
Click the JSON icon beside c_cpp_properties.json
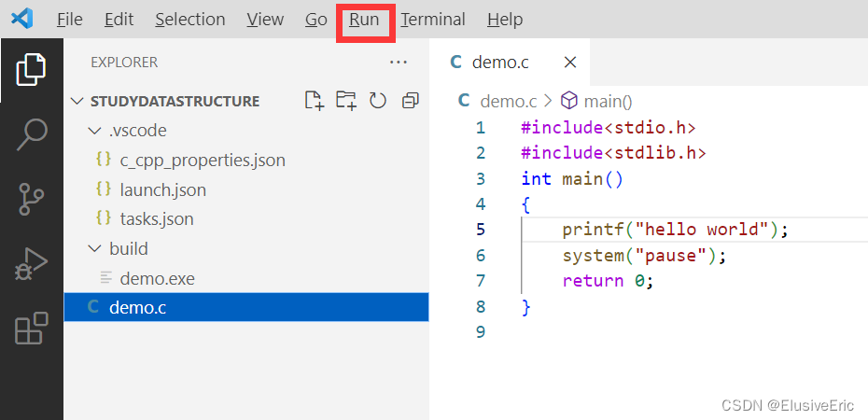coord(104,160)
